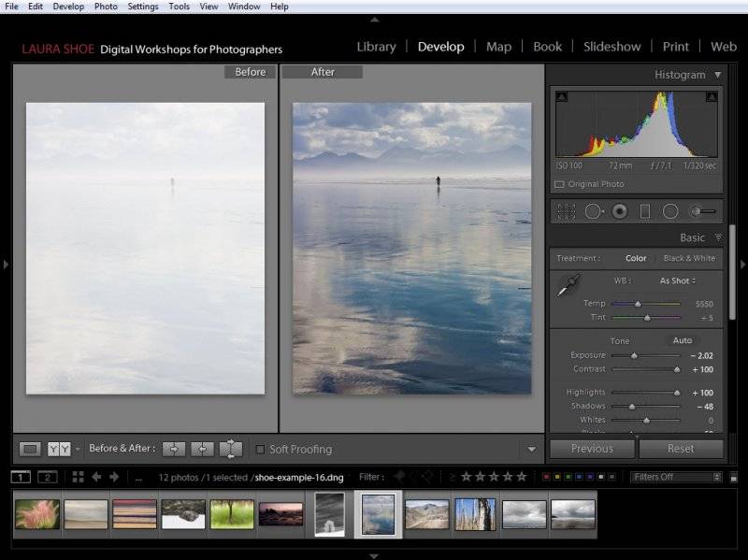Filter by flagged status flag icon

click(x=400, y=477)
